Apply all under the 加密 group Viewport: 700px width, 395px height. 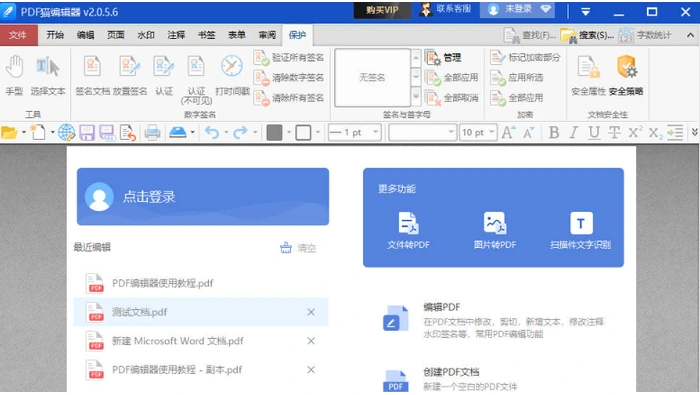tap(517, 98)
